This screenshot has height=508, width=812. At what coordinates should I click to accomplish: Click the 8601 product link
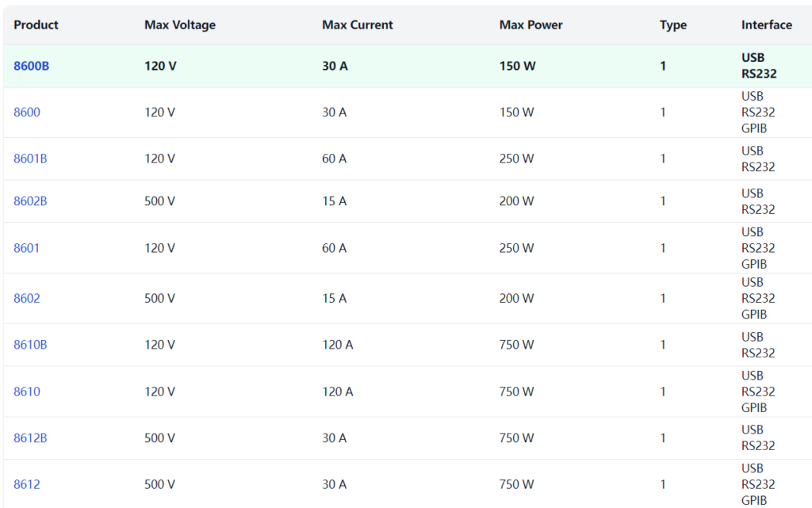27,248
